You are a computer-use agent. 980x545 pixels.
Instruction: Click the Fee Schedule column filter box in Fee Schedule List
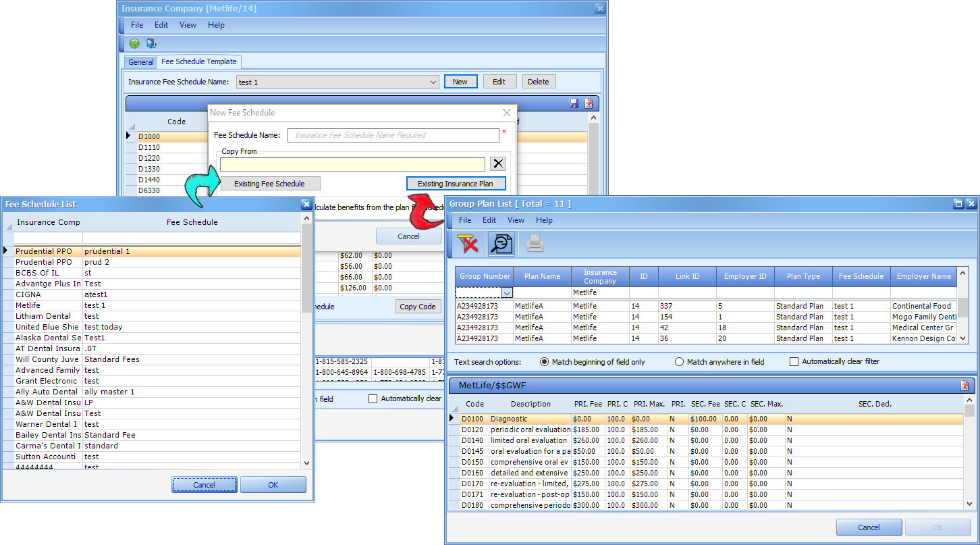[x=192, y=238]
